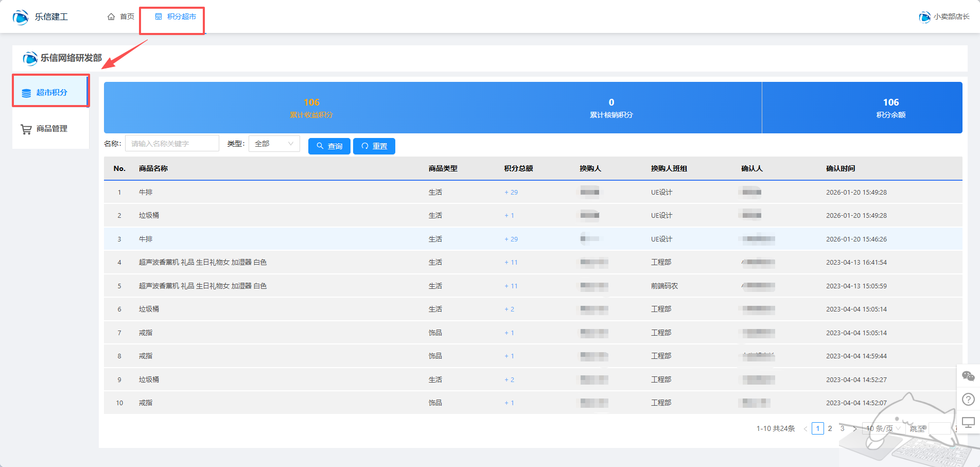Click the 乐信网络研发部 logo icon
Image resolution: width=980 pixels, height=467 pixels.
click(30, 58)
